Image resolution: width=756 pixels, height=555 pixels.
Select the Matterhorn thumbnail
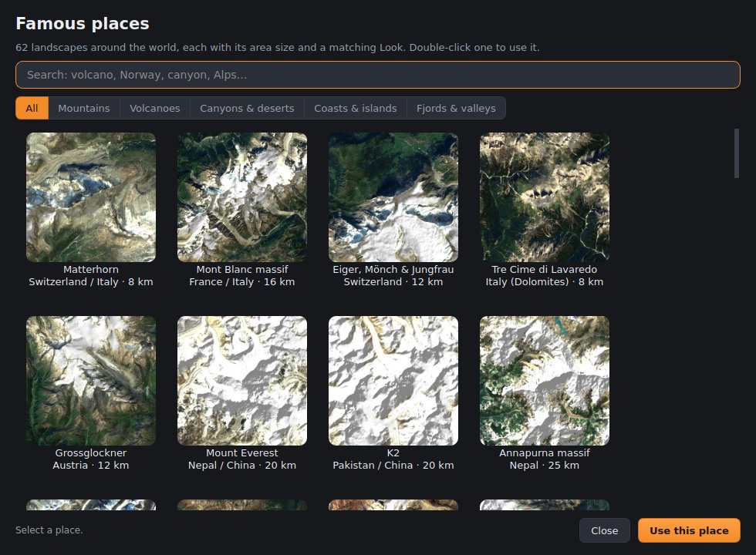coord(91,197)
